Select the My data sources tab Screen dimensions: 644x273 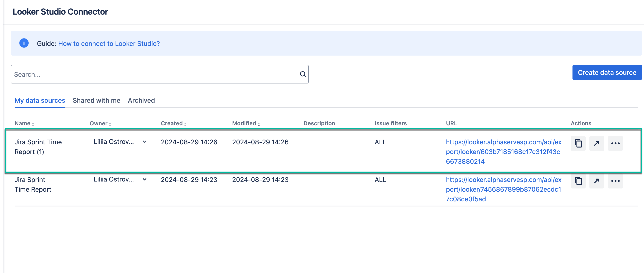click(40, 100)
